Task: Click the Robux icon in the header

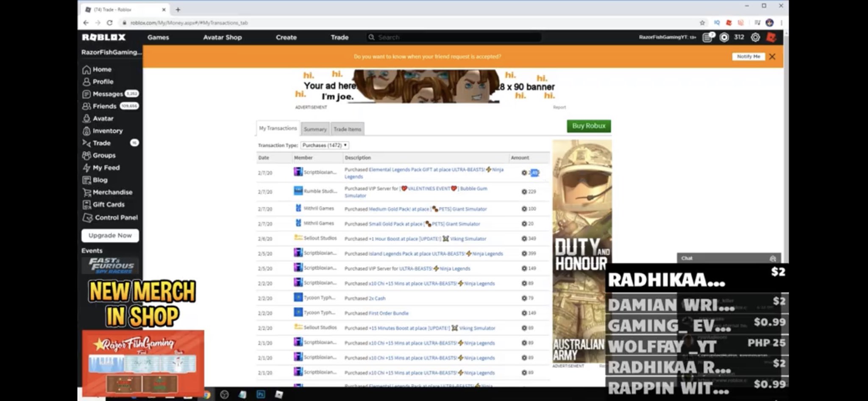Action: (x=724, y=37)
